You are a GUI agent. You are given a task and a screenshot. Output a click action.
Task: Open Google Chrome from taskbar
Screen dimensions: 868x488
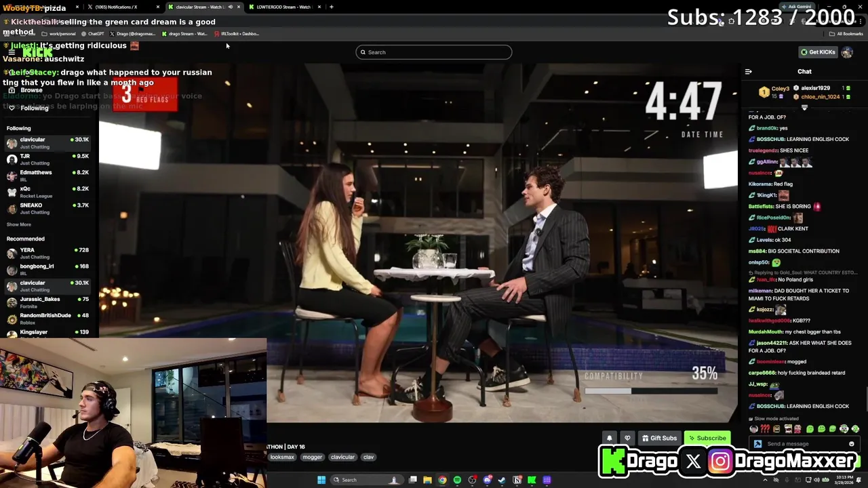click(x=442, y=480)
